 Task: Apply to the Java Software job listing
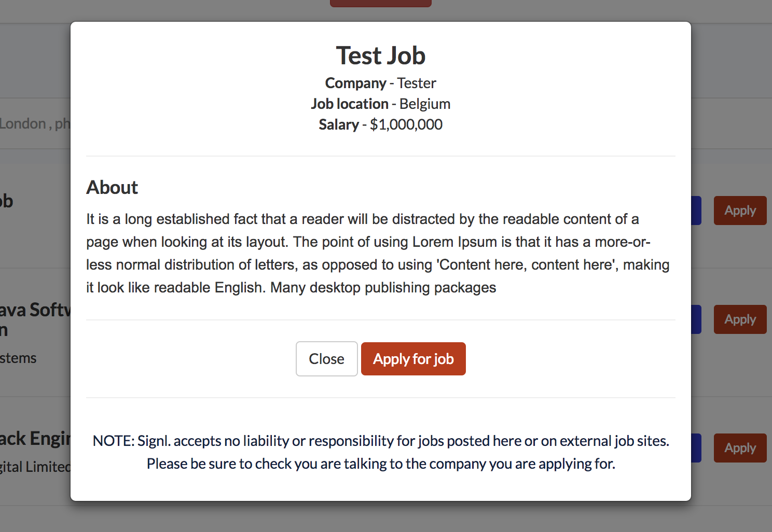[x=740, y=319]
